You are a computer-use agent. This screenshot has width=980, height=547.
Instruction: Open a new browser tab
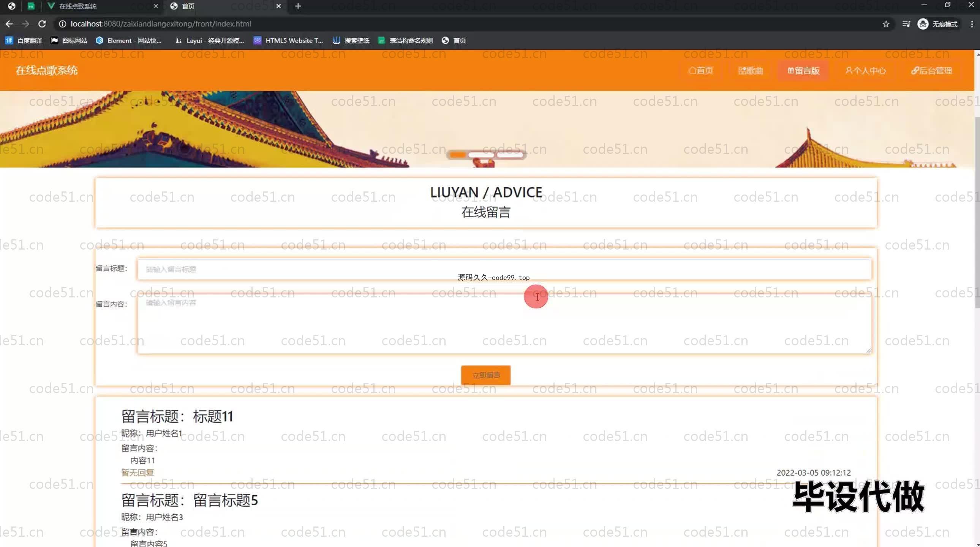click(x=298, y=6)
